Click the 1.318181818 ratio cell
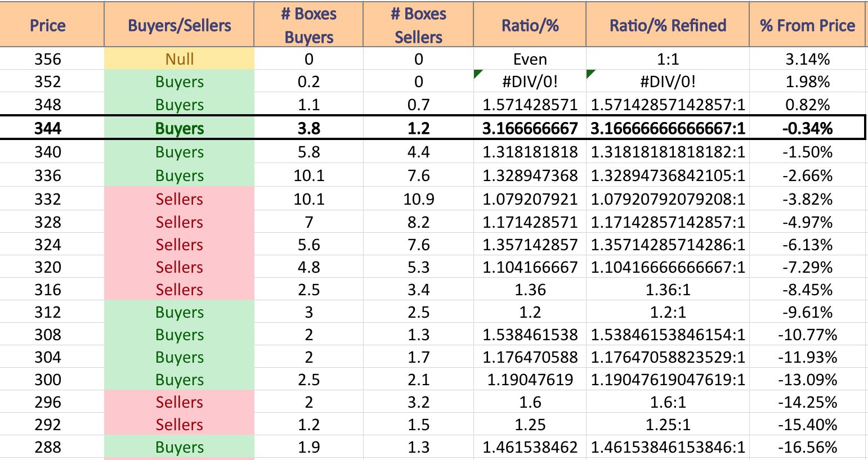The width and height of the screenshot is (868, 460). 530,152
